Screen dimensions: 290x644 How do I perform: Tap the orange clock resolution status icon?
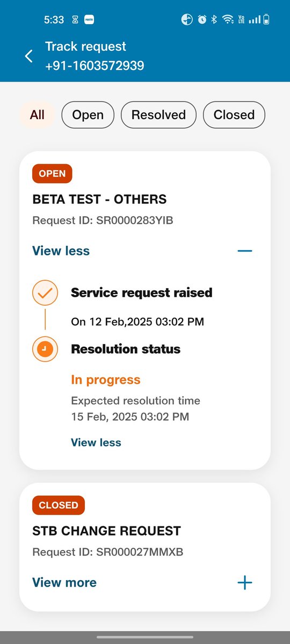point(45,349)
